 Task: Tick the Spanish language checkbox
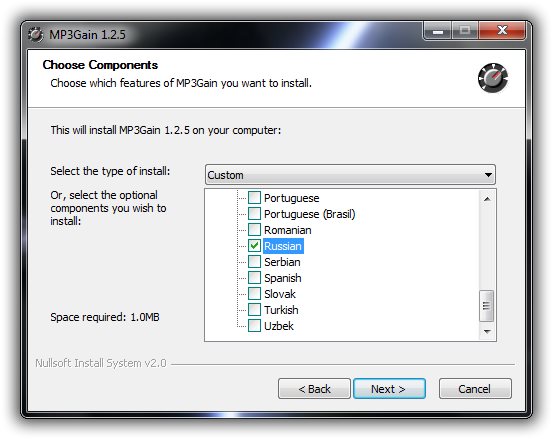254,278
